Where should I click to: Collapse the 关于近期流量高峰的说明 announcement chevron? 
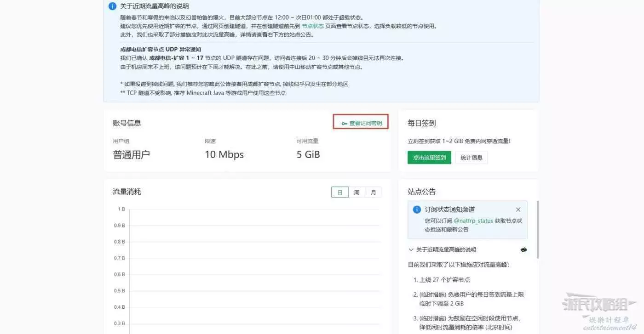pyautogui.click(x=411, y=250)
